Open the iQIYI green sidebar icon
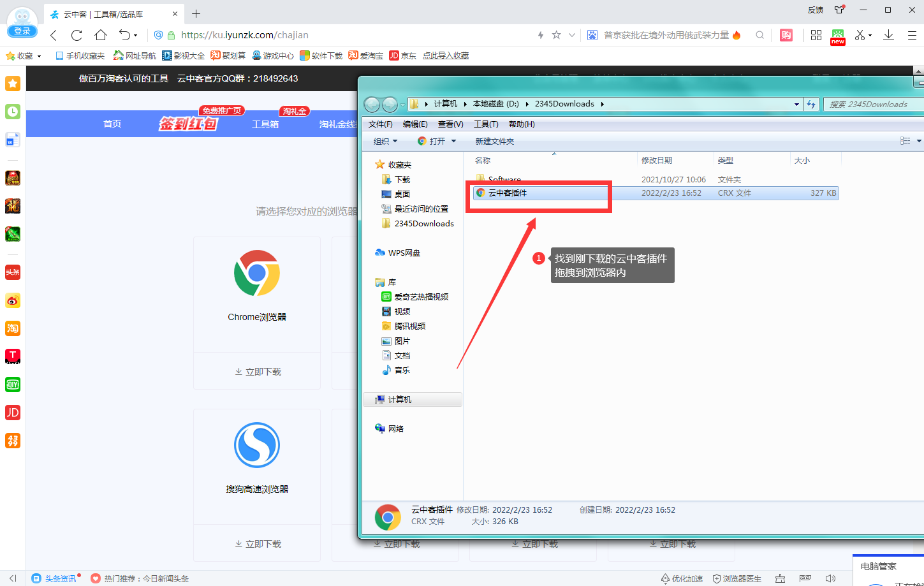Image resolution: width=924 pixels, height=586 pixels. pos(13,385)
